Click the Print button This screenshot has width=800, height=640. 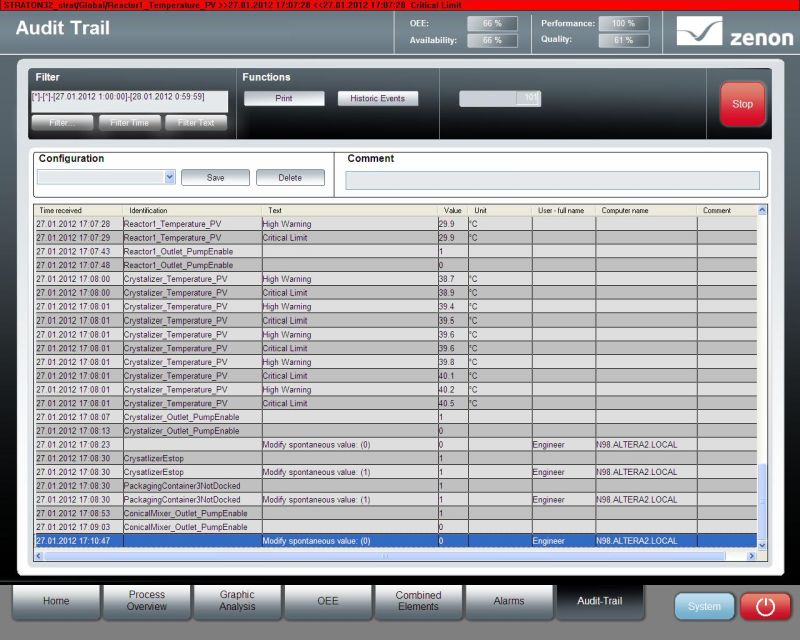click(284, 98)
